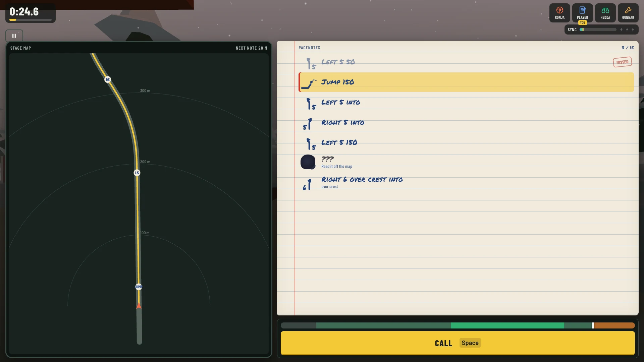The width and height of the screenshot is (644, 362).
Task: Click the timing bar bright green zone
Action: (x=507, y=325)
